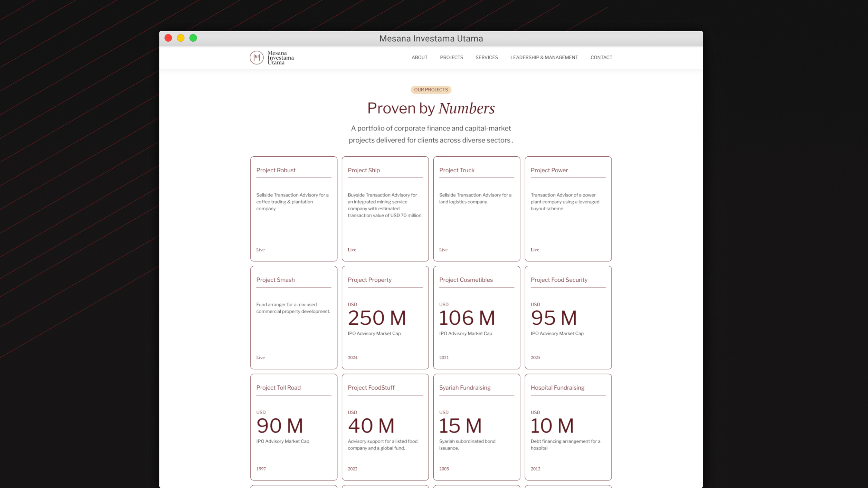
Task: Open the SERVICES navigation item
Action: click(486, 58)
